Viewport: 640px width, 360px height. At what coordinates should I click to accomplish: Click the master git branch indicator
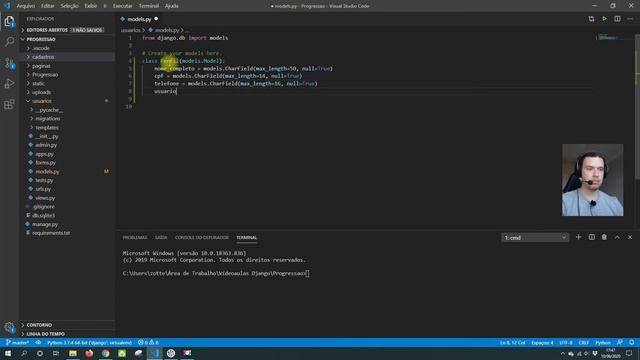pos(17,342)
